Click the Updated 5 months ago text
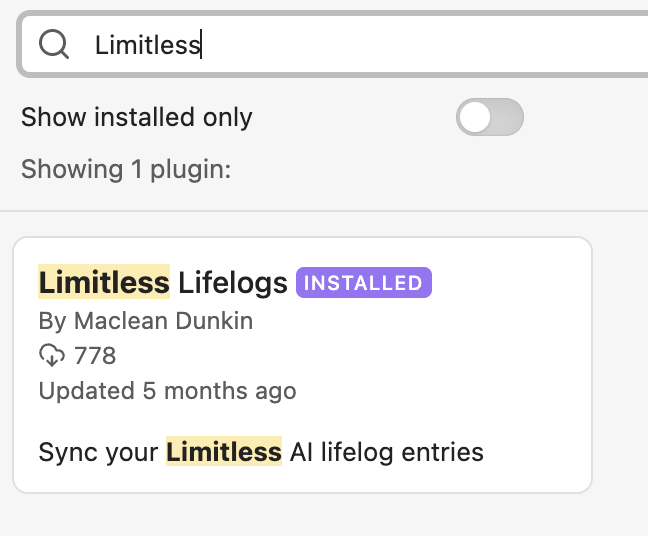The width and height of the screenshot is (648, 536). (167, 390)
